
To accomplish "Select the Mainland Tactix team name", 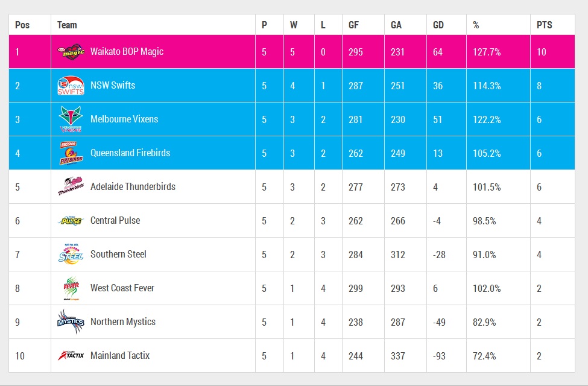I will [x=120, y=356].
